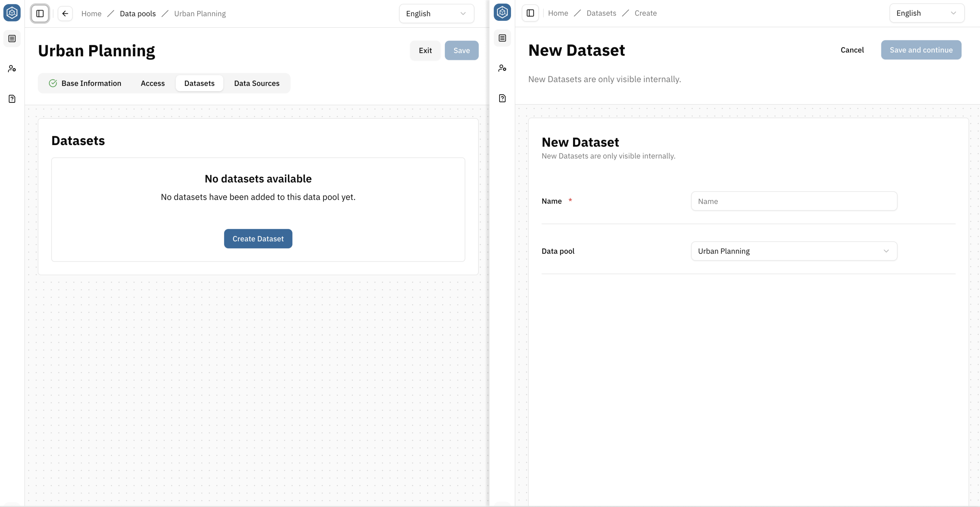Click Data pools breadcrumb link
980x507 pixels.
click(138, 14)
